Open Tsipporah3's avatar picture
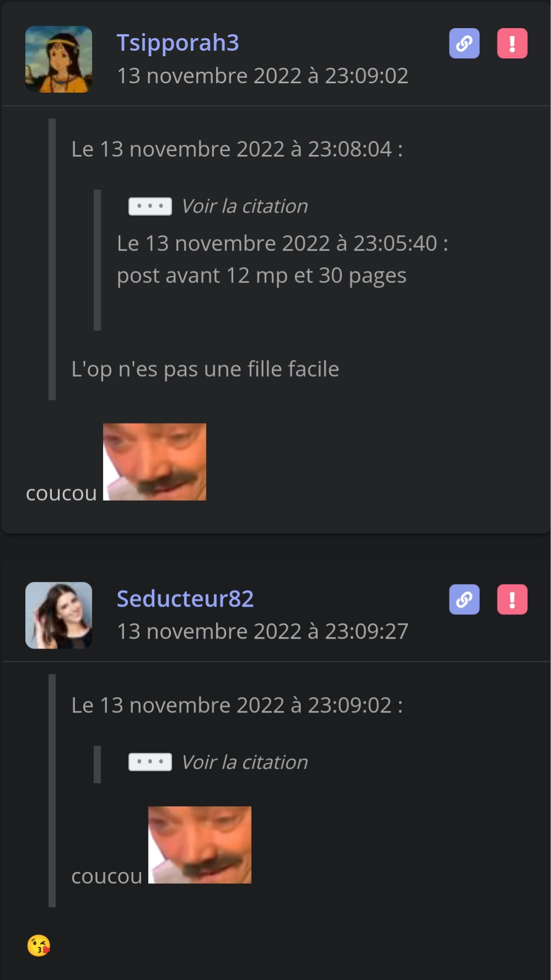The width and height of the screenshot is (551, 980). [x=58, y=59]
